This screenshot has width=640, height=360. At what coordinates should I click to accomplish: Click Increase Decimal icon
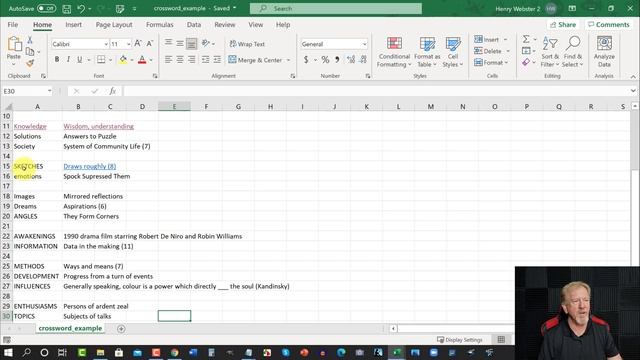351,60
